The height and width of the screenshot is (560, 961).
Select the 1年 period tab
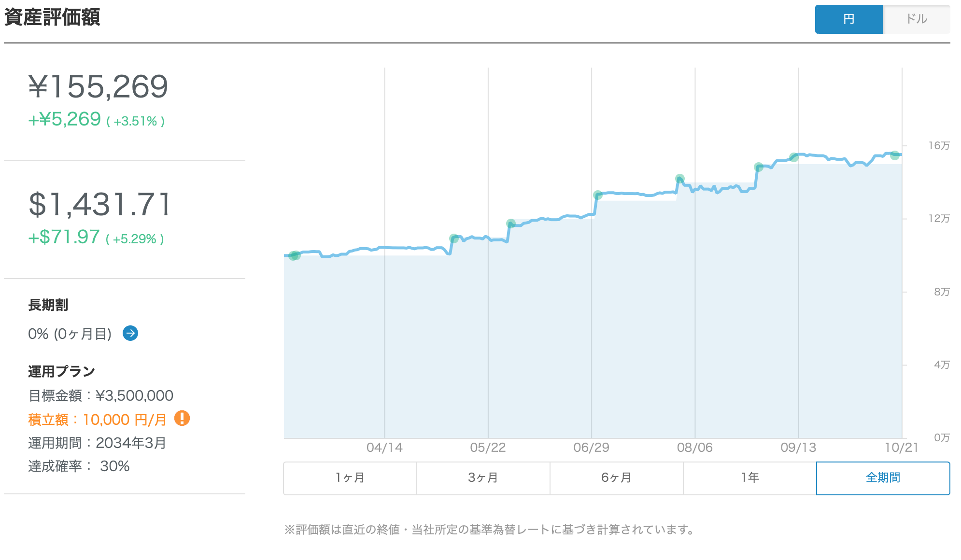coord(750,478)
